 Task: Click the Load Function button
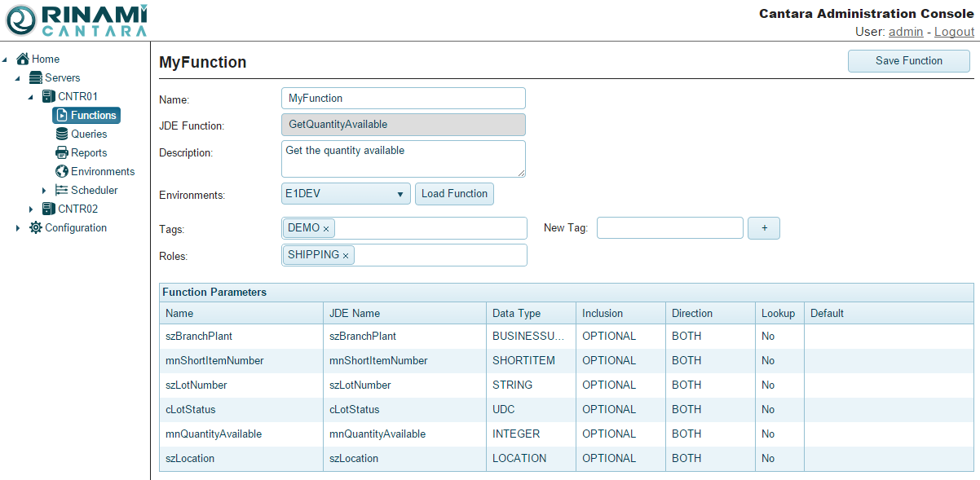tap(454, 194)
